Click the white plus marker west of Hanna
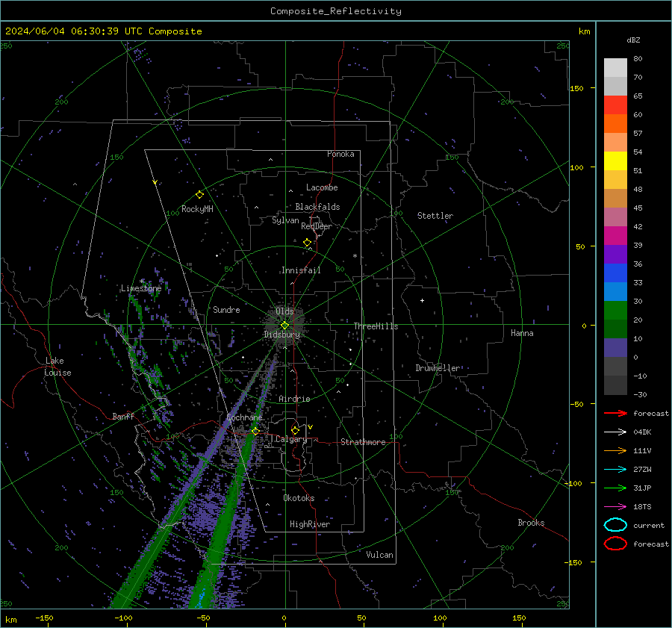672x628 pixels. coord(422,300)
